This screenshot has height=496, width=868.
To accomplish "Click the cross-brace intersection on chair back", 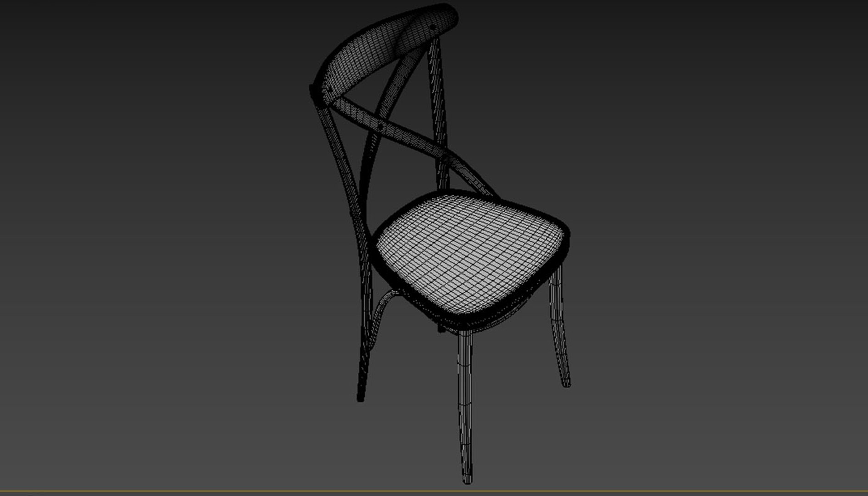I will pyautogui.click(x=381, y=125).
